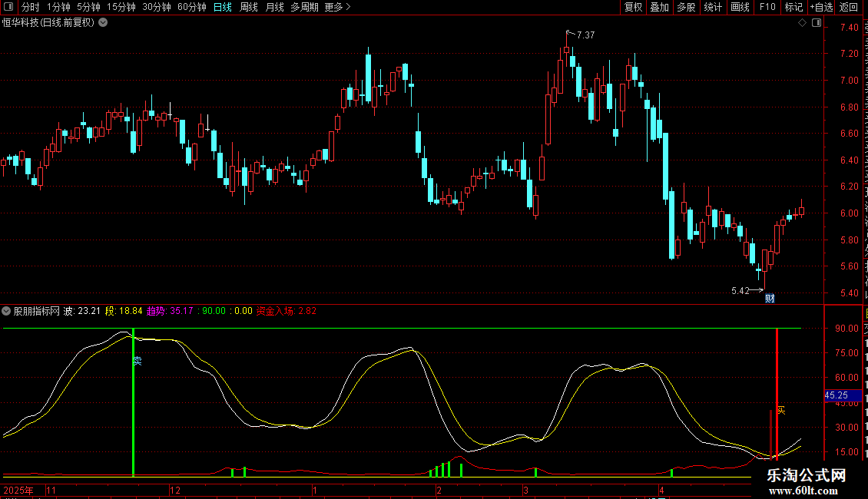Click the 6.00 price axis label

[x=849, y=213]
